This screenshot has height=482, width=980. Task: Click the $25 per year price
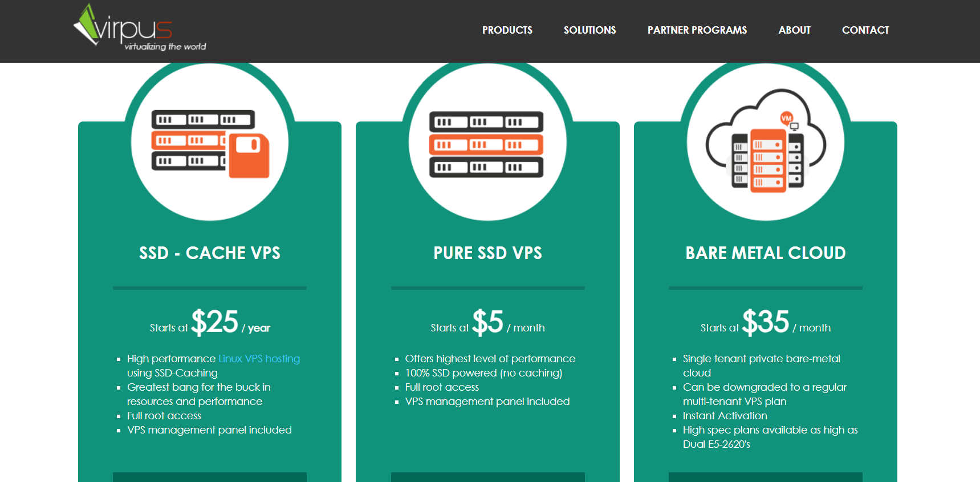coord(215,322)
